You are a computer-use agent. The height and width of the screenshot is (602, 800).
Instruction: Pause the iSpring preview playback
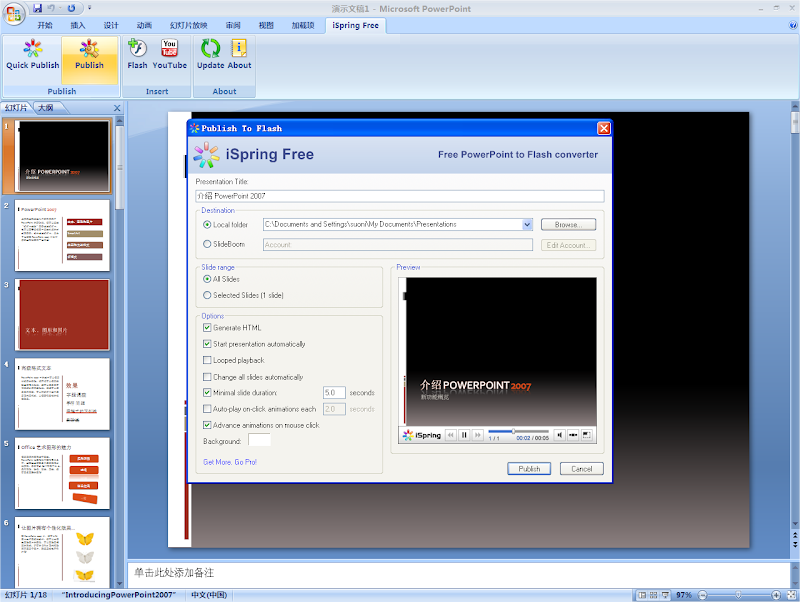(x=464, y=435)
